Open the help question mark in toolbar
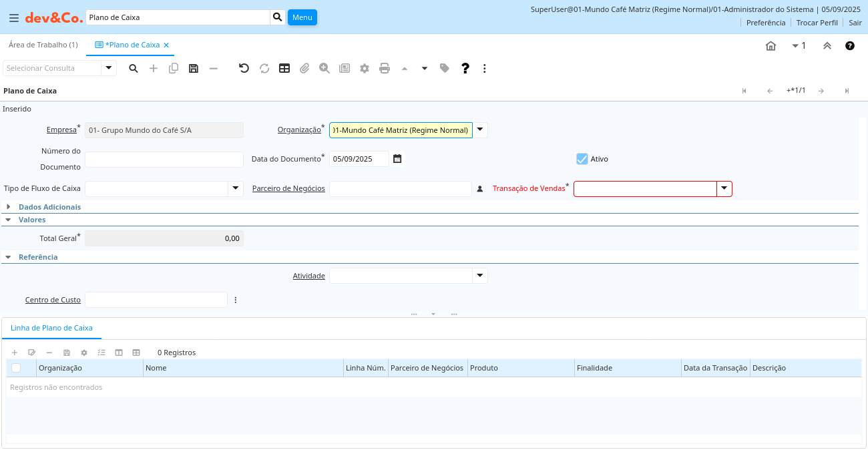This screenshot has height=450, width=868. coord(465,68)
